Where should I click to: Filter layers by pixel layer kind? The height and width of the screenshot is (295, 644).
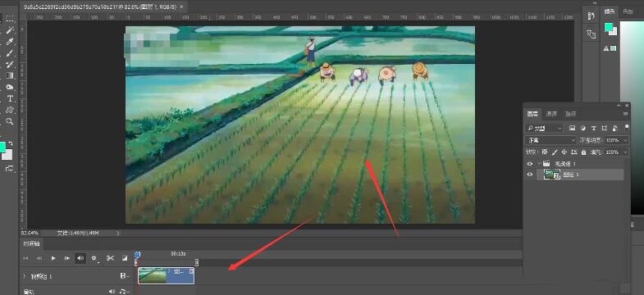pos(572,129)
